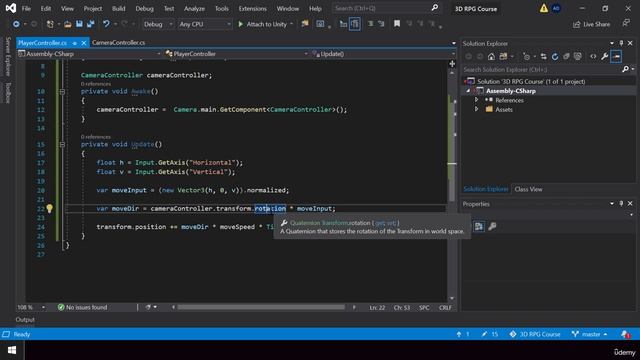Click the Live Share button

[x=591, y=24]
